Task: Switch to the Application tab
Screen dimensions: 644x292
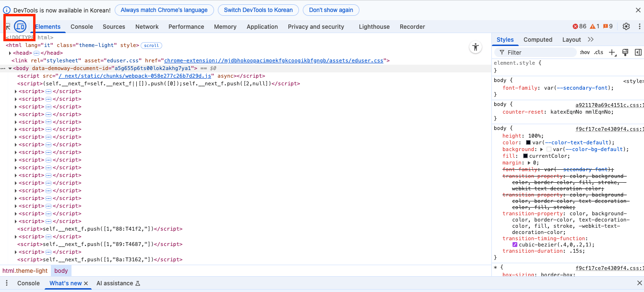Action: click(x=262, y=27)
